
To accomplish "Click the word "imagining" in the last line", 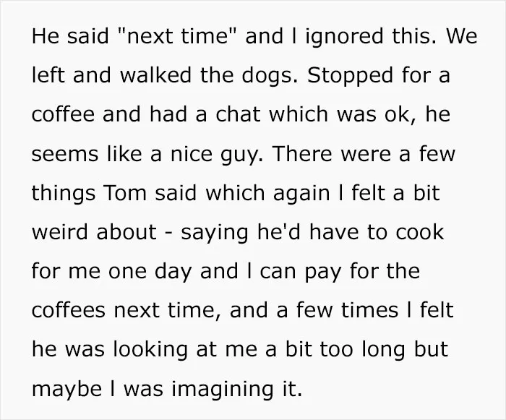I will pos(223,389).
